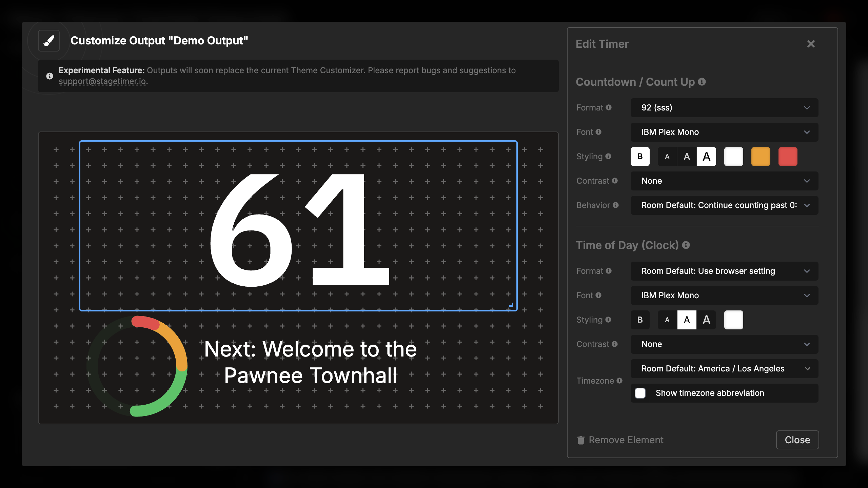
Task: Select the orange color swatch for countdown styling
Action: [761, 156]
